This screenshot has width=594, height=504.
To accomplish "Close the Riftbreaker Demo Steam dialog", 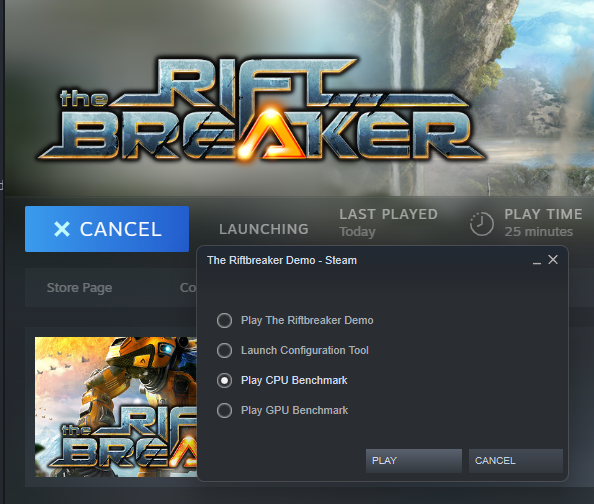I will point(553,260).
